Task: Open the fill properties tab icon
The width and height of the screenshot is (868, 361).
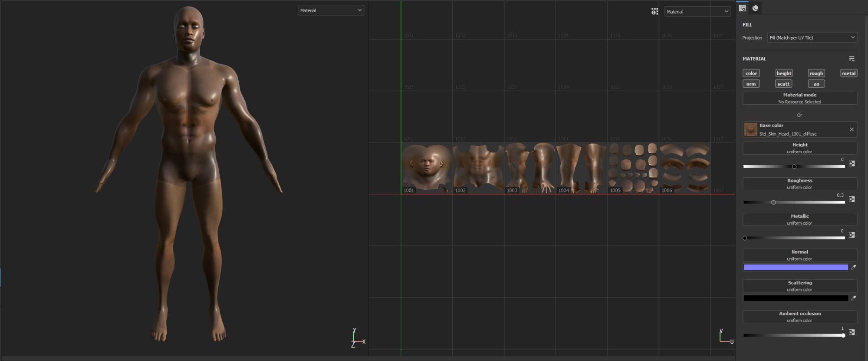Action: [742, 8]
